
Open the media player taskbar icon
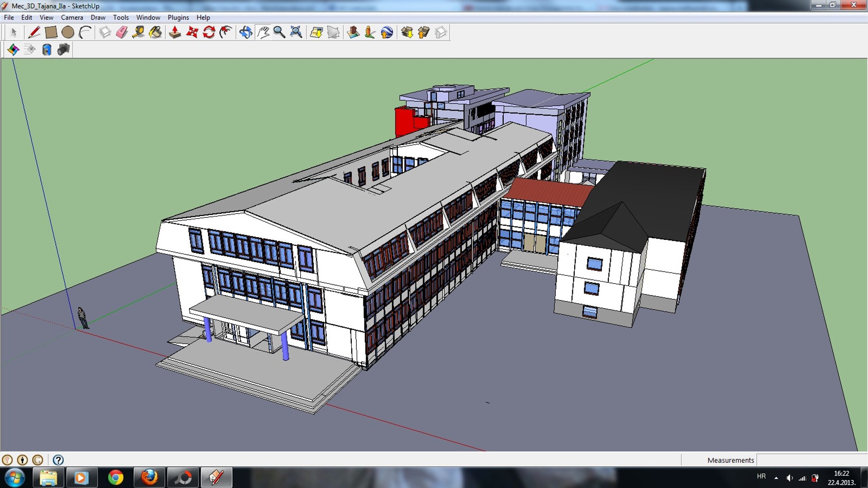(81, 478)
